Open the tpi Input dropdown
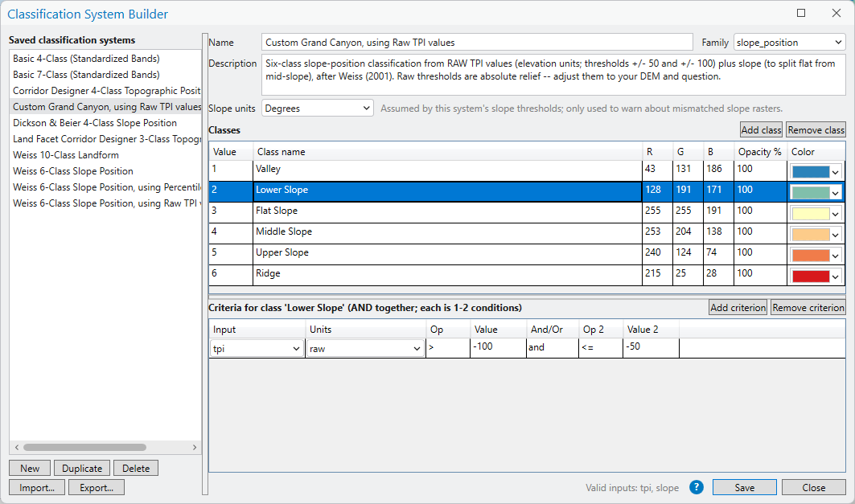This screenshot has width=855, height=504. (x=257, y=349)
